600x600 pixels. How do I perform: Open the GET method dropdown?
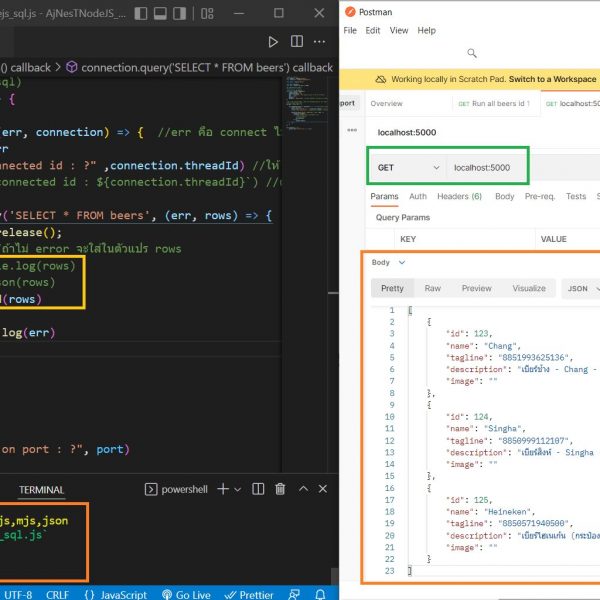pos(406,168)
